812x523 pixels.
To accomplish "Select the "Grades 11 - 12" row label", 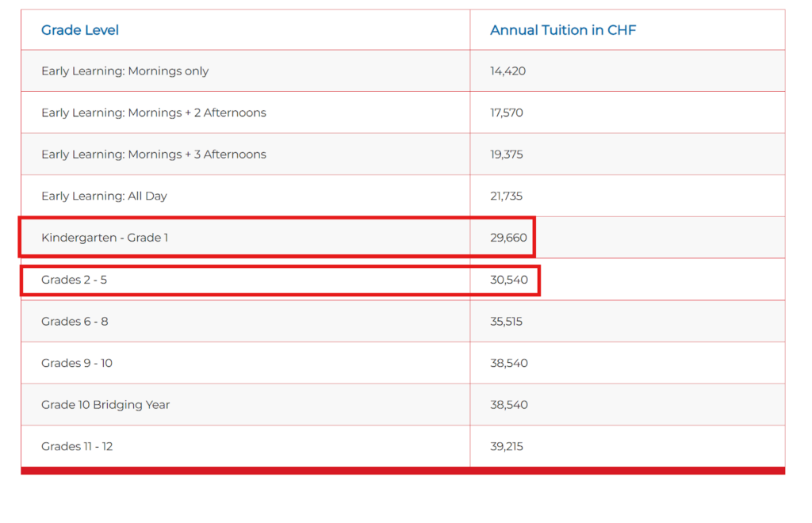I will tap(77, 446).
